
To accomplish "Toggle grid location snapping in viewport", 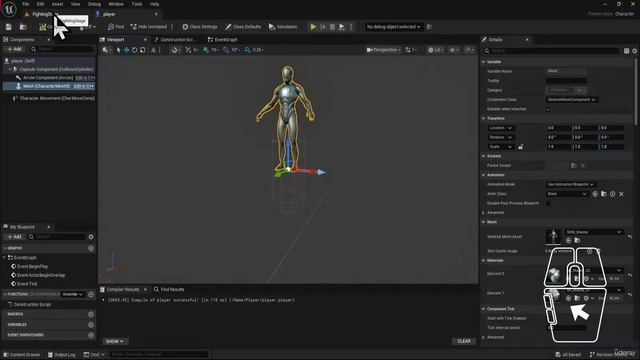I will pos(206,50).
